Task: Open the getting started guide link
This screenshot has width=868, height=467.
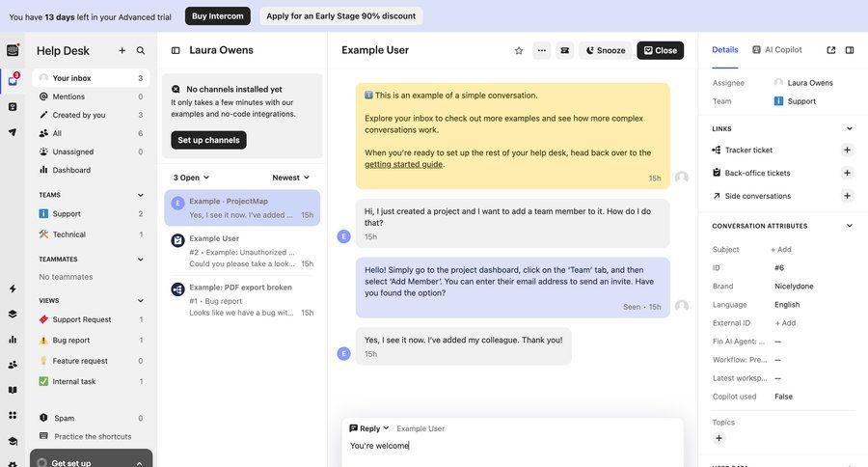Action: (403, 164)
